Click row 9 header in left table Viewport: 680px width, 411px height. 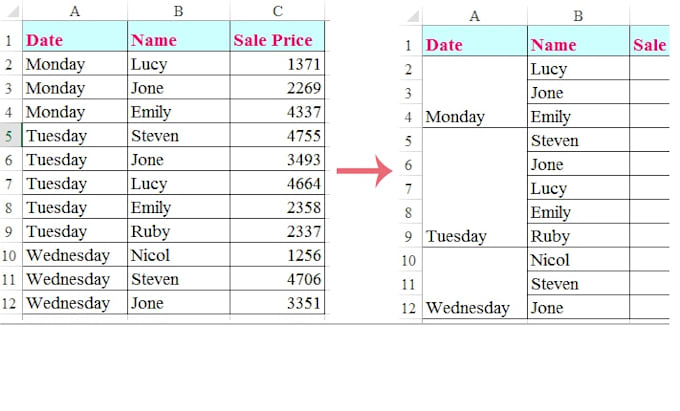point(11,231)
